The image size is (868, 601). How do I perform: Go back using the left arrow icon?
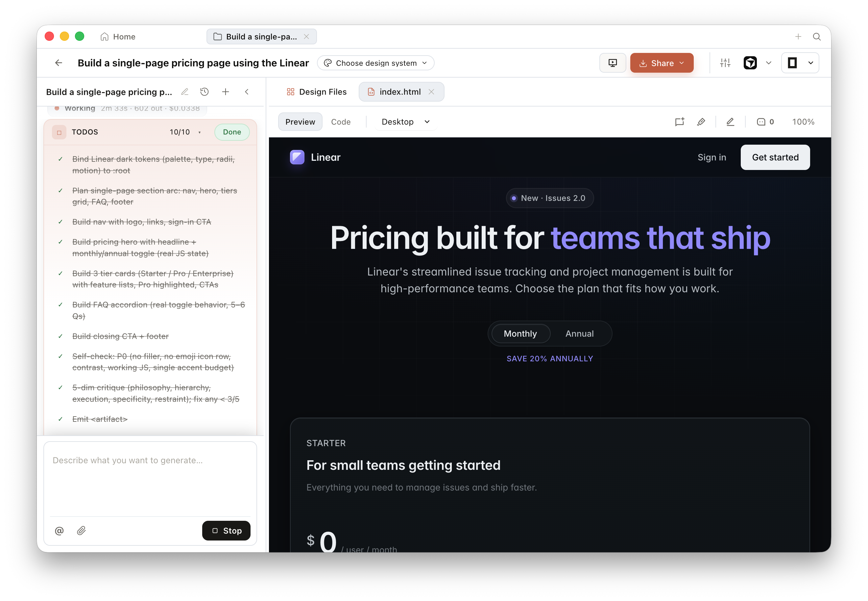[59, 63]
